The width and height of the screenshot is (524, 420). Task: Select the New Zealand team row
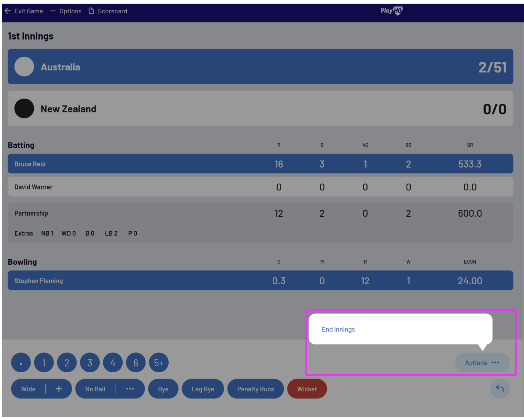[260, 109]
